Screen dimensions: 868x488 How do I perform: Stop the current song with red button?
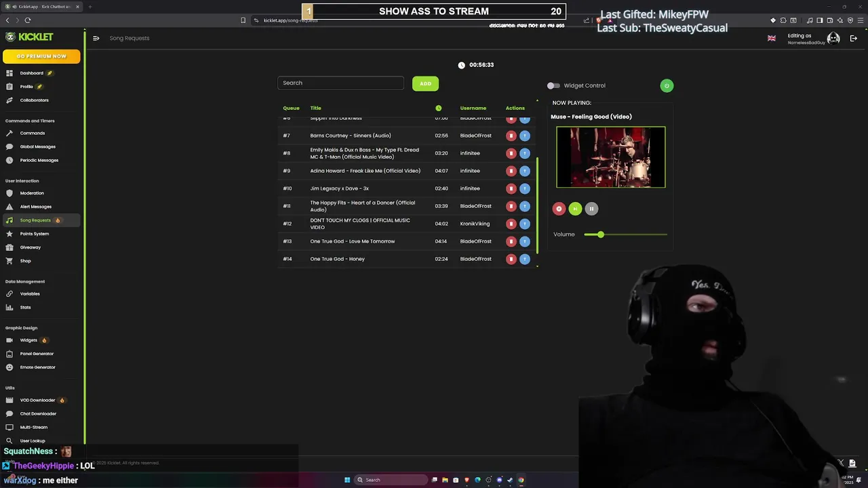coord(559,209)
